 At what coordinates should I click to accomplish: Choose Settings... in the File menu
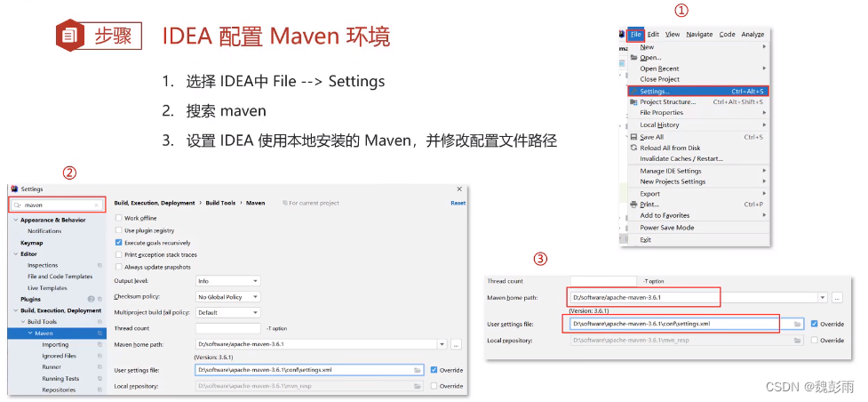(698, 91)
